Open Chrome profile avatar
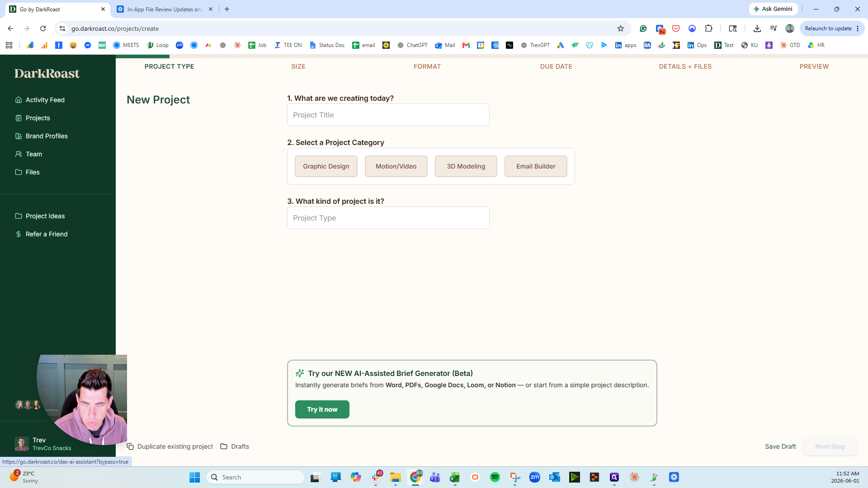Image resolution: width=868 pixels, height=488 pixels. (x=790, y=28)
